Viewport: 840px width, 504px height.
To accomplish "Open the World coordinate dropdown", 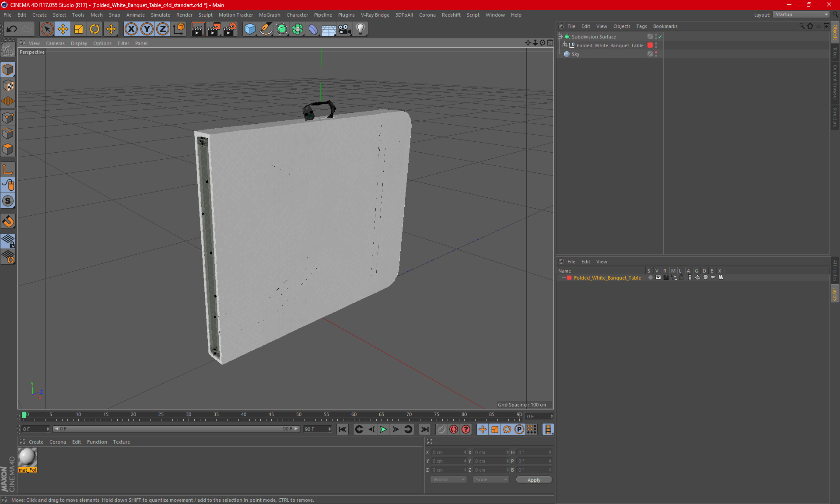I will [x=448, y=480].
